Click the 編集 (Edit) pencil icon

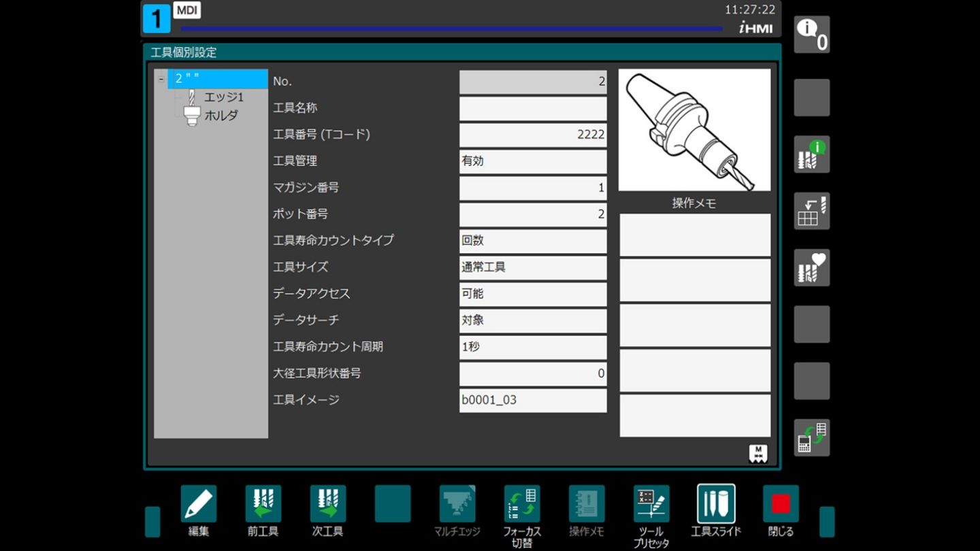point(198,503)
